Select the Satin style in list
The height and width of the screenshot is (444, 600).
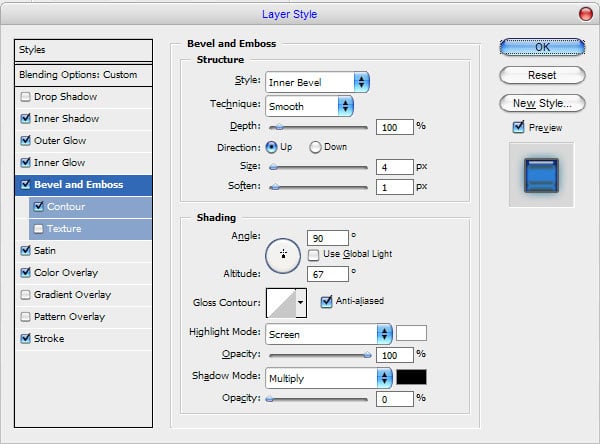[x=45, y=250]
